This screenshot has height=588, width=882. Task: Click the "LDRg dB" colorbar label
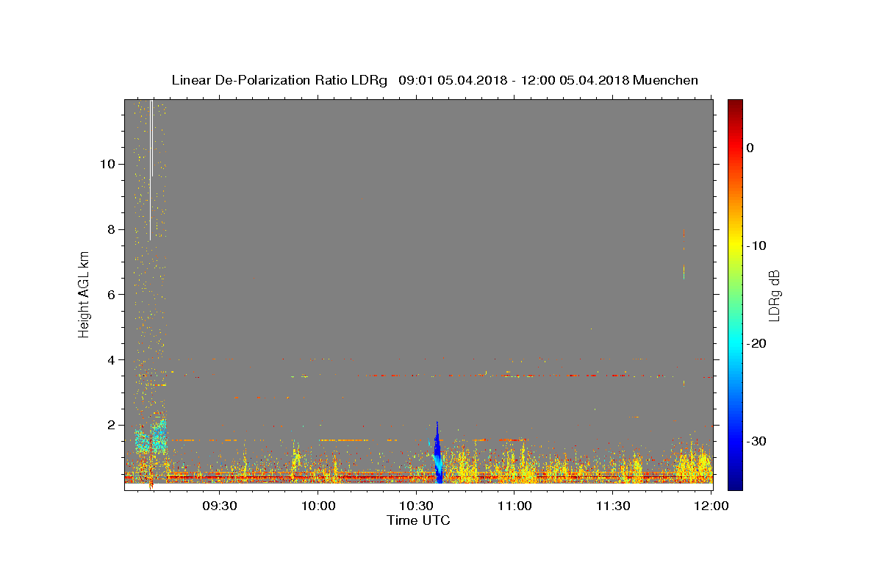pos(774,295)
